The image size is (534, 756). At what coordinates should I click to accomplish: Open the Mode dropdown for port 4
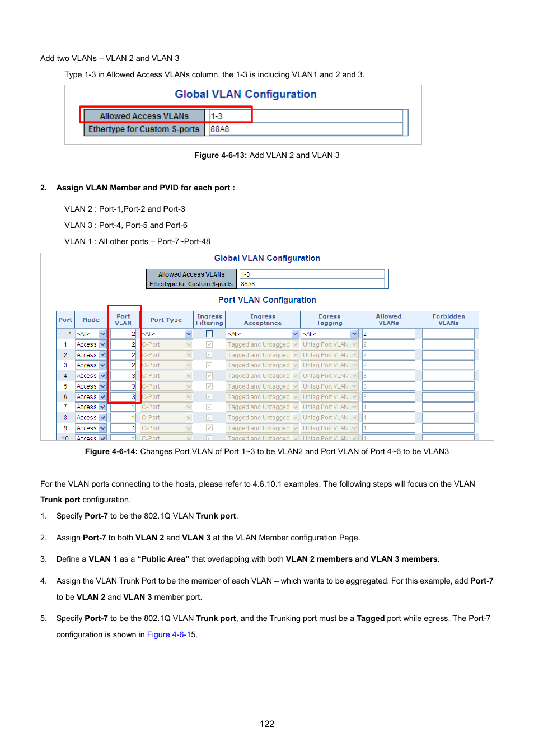click(91, 376)
